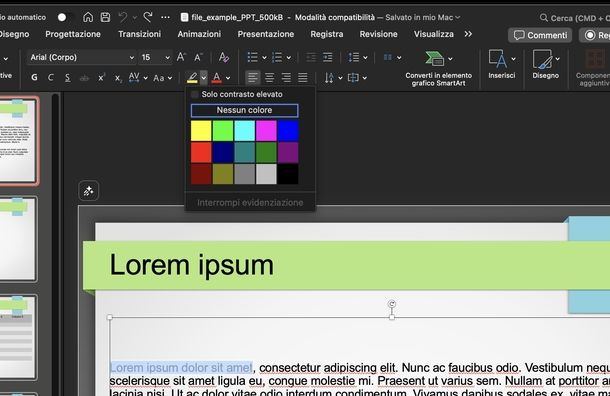This screenshot has height=396, width=610.
Task: Click the Designer sparkle icon near slide
Action: coord(88,191)
